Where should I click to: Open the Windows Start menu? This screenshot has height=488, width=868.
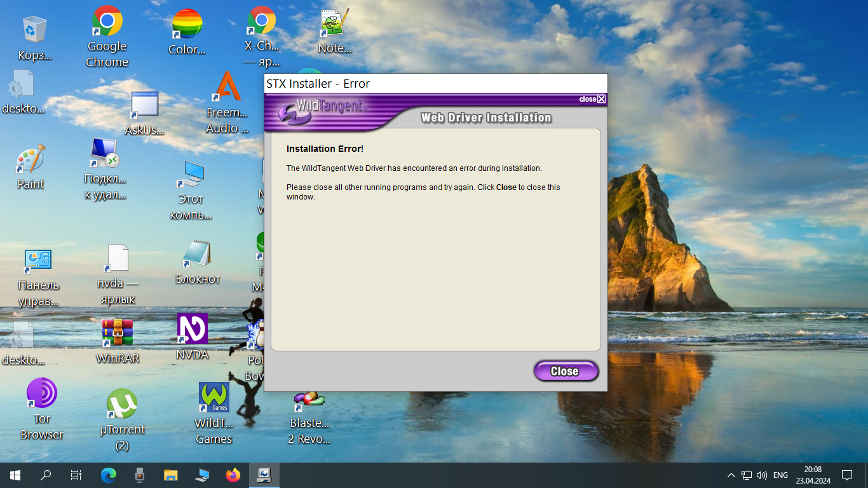tap(15, 475)
